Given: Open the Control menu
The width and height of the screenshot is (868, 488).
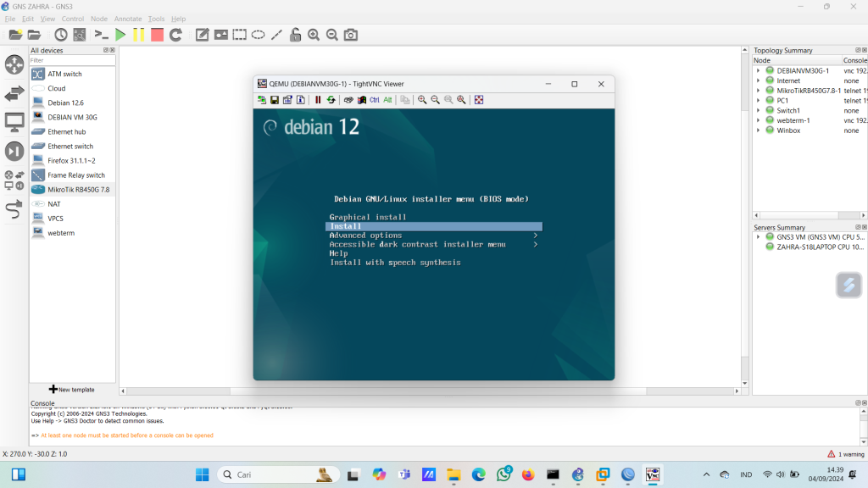Looking at the screenshot, I should click(x=73, y=19).
